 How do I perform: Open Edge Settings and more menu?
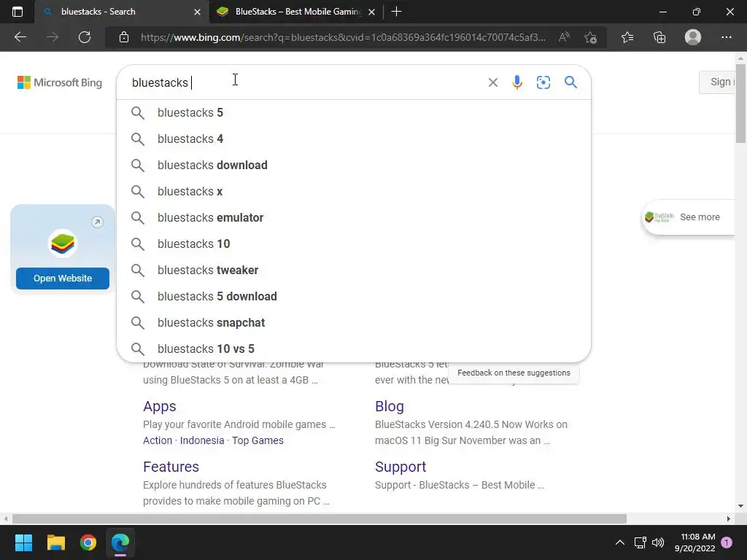click(x=726, y=37)
